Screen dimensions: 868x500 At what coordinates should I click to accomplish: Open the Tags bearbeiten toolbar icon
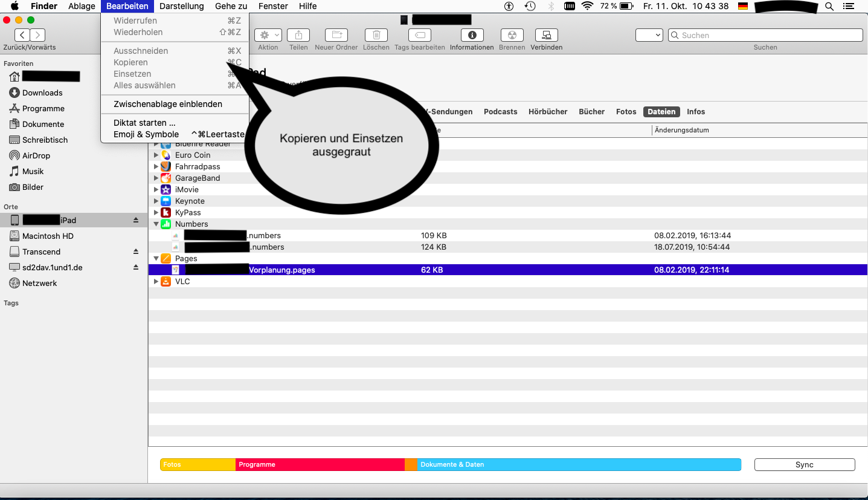pos(420,35)
